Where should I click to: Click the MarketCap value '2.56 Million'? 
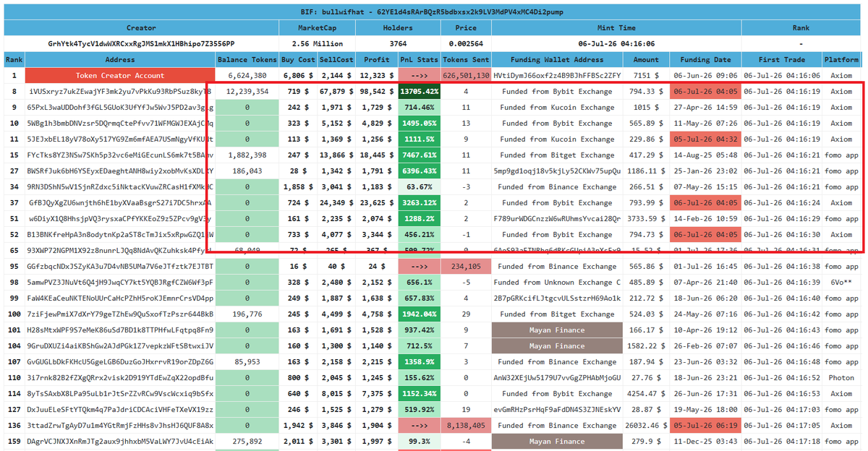click(315, 43)
